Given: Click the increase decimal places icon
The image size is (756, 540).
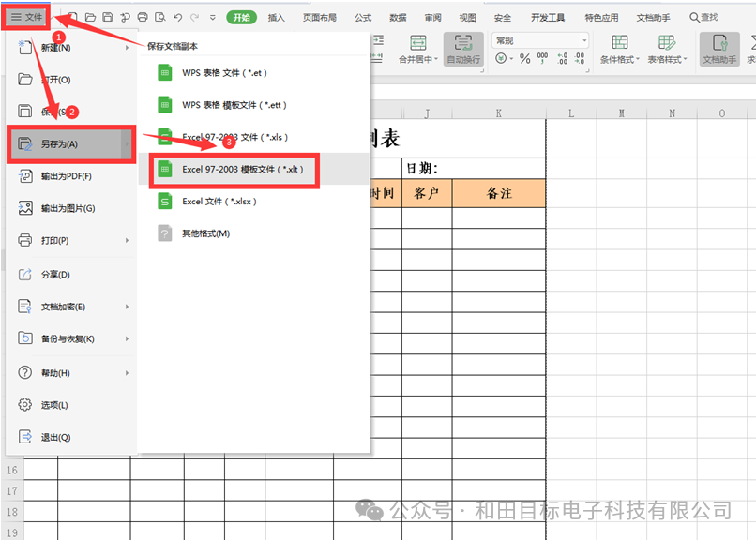Looking at the screenshot, I should click(x=562, y=59).
